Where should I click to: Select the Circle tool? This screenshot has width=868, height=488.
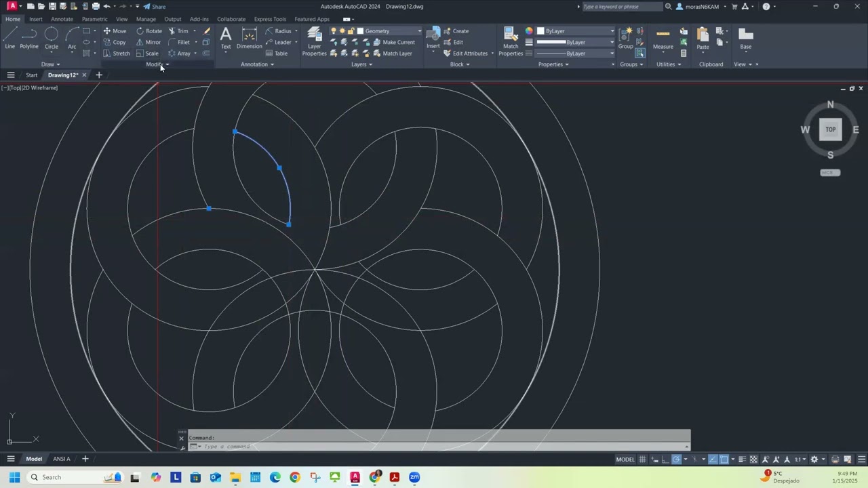(x=52, y=38)
